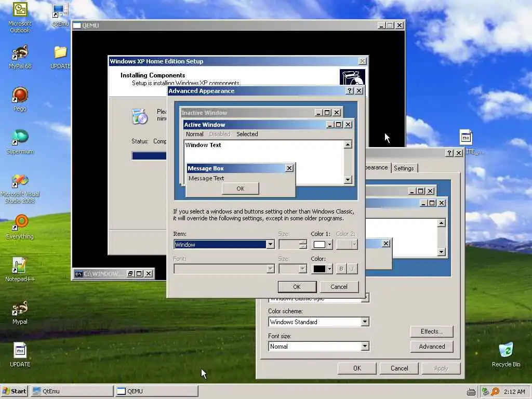Click OK in the Advanced Appearance dialog
Viewport: 532px width, 399px height.
pos(297,287)
